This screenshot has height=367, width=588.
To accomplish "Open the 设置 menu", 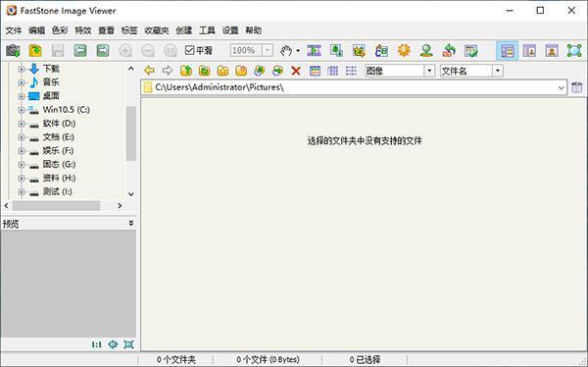I will click(x=230, y=30).
